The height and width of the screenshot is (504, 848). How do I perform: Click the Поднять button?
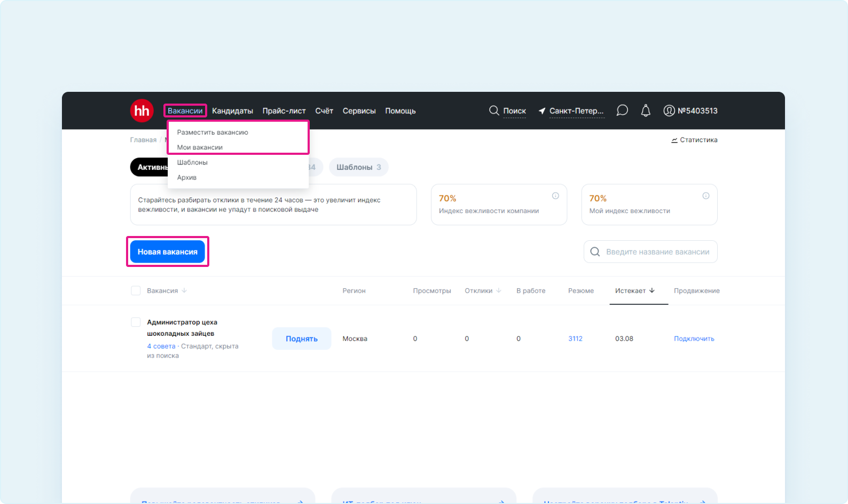(x=302, y=338)
